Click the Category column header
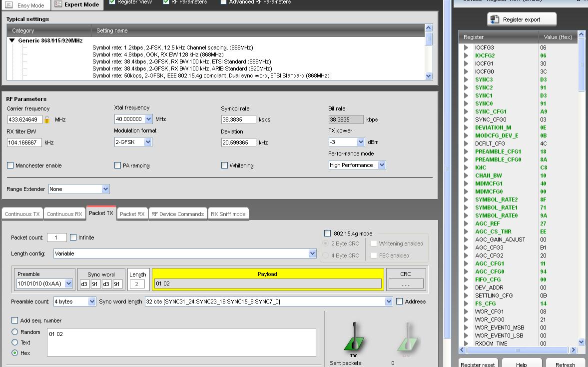This screenshot has width=588, height=367. pyautogui.click(x=49, y=30)
